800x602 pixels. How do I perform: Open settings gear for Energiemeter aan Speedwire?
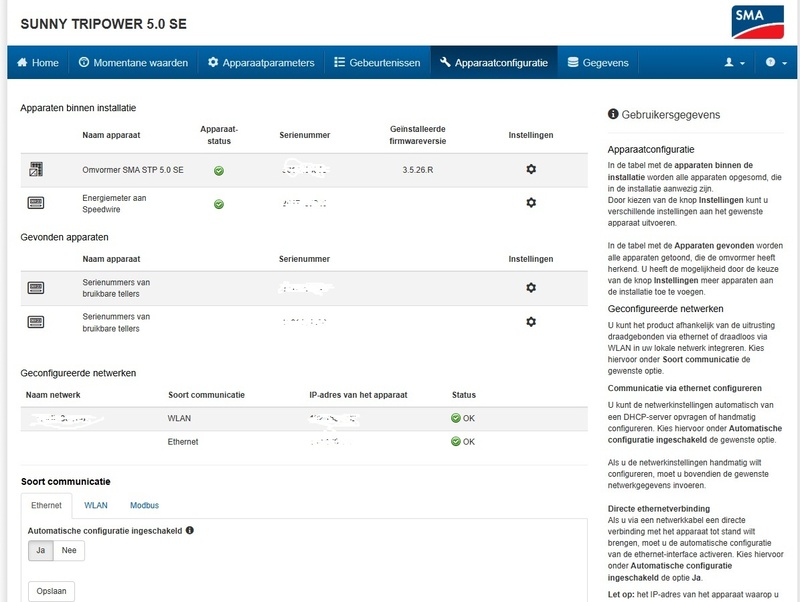tap(531, 203)
